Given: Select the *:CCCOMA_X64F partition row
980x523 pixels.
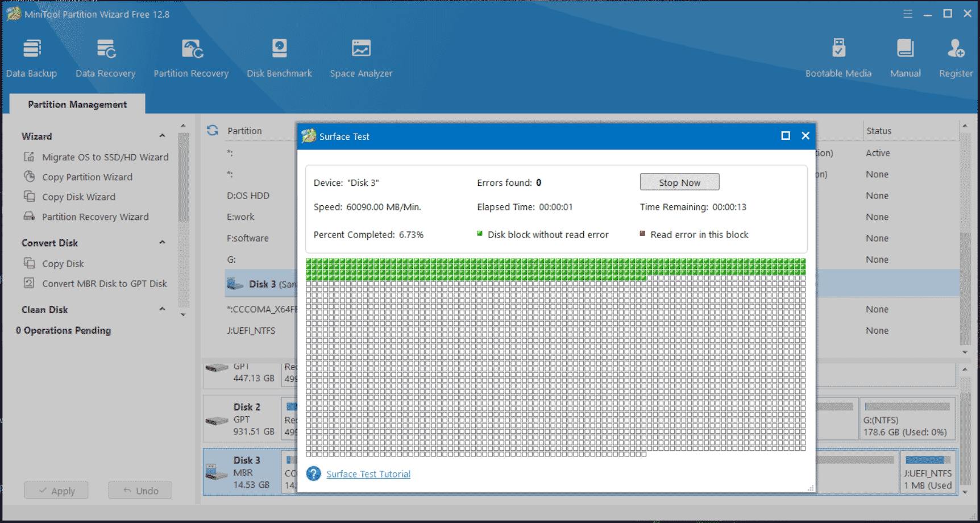Looking at the screenshot, I should tap(261, 309).
